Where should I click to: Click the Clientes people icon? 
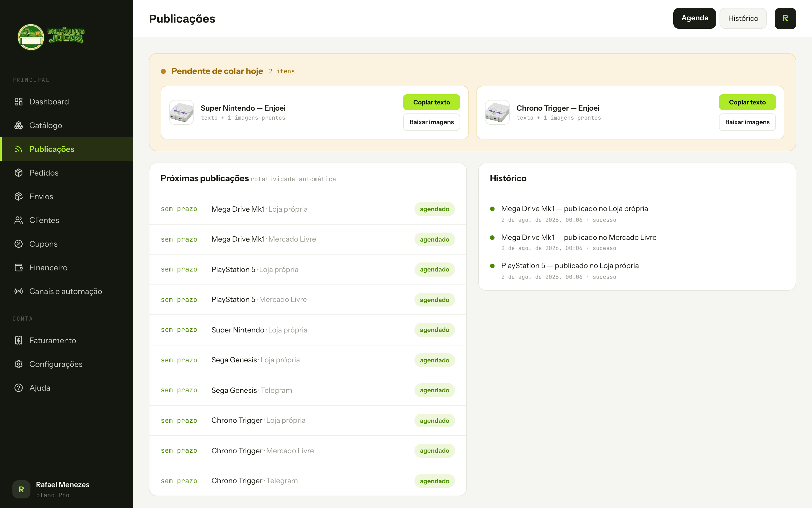pos(18,220)
